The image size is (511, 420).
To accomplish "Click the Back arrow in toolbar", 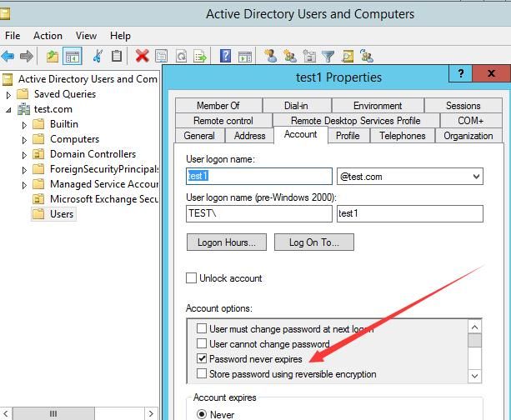I will (8, 56).
